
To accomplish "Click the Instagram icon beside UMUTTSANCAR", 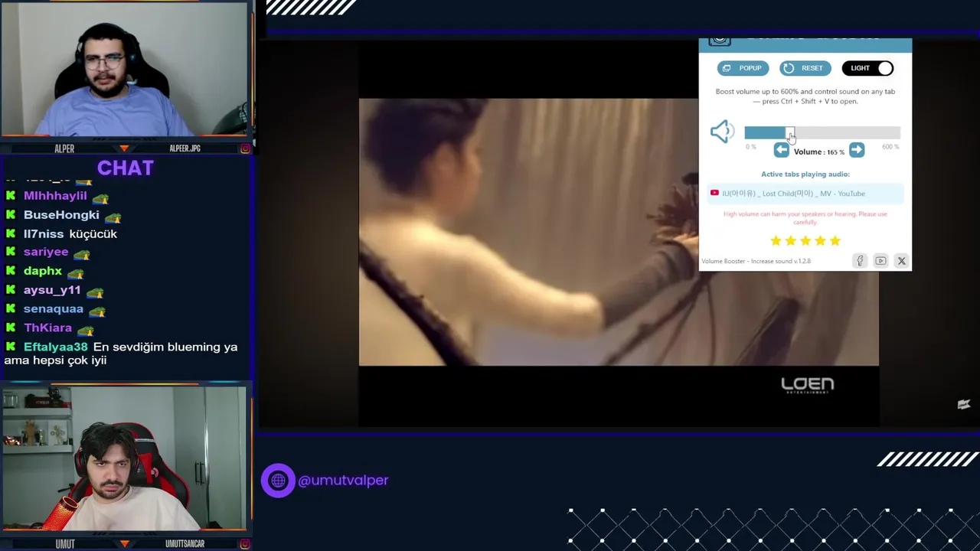I will click(x=245, y=543).
